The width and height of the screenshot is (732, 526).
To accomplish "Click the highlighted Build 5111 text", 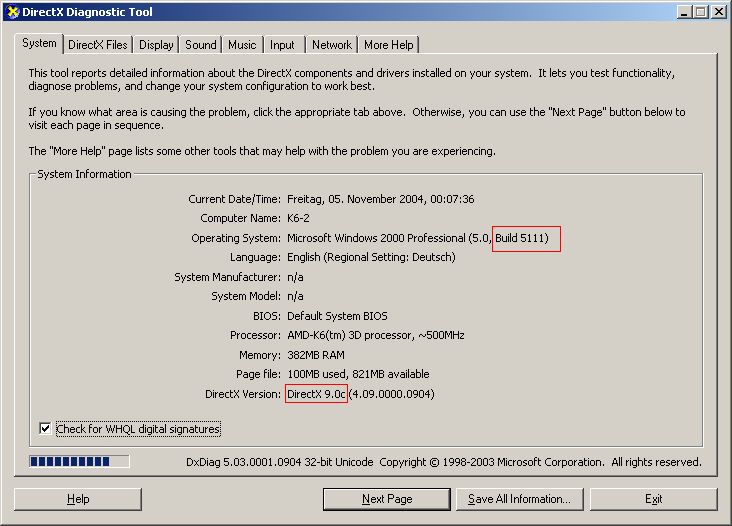I will pyautogui.click(x=527, y=238).
